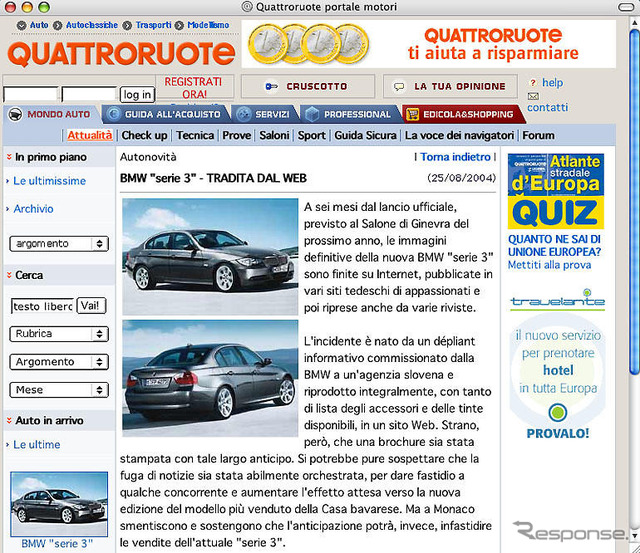
Task: Open La voce dei navigatori section
Action: pyautogui.click(x=459, y=135)
